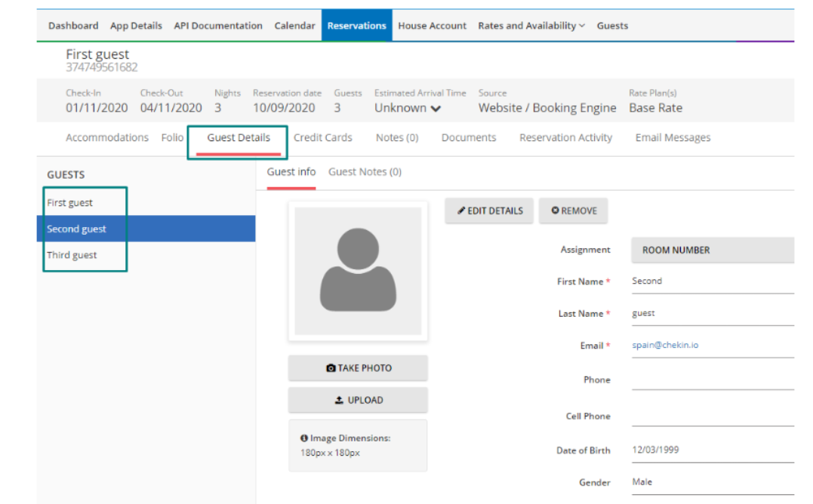Screen dimensions: 813x504
Task: Click the Upload image button
Action: point(358,401)
